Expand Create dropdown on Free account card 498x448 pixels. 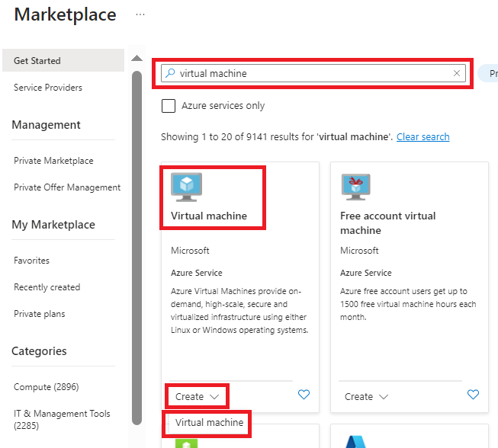click(366, 397)
